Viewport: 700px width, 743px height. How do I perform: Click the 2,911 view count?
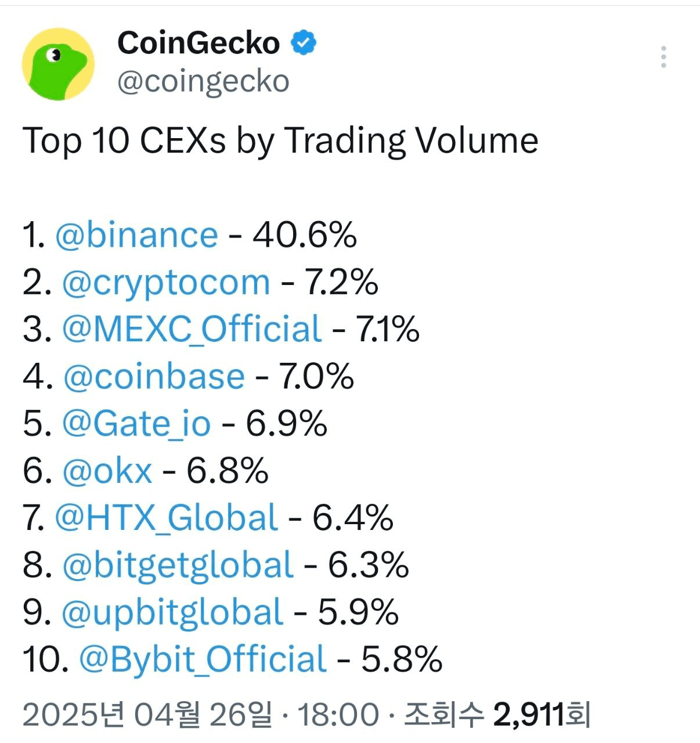coord(528,714)
